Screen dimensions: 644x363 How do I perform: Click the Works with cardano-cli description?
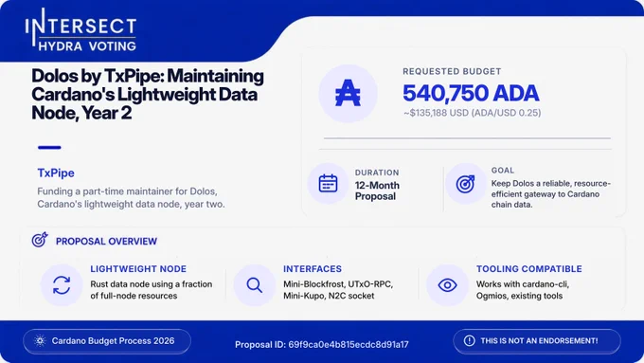(x=523, y=290)
